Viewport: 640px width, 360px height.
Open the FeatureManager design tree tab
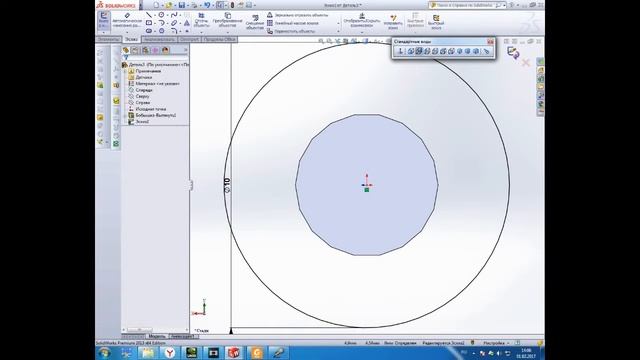pos(126,51)
